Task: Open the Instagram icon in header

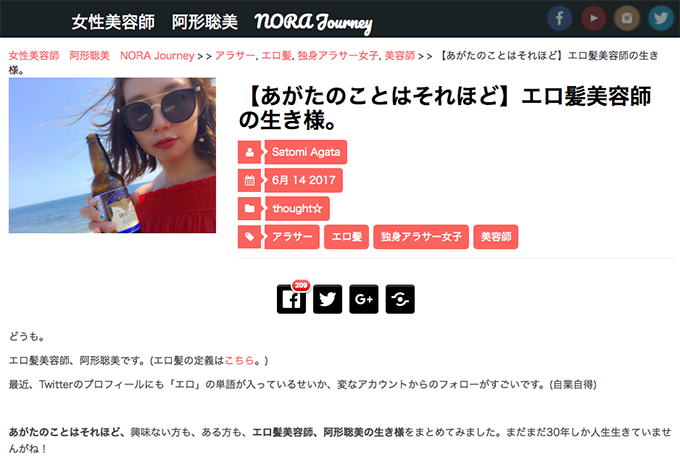Action: click(627, 18)
